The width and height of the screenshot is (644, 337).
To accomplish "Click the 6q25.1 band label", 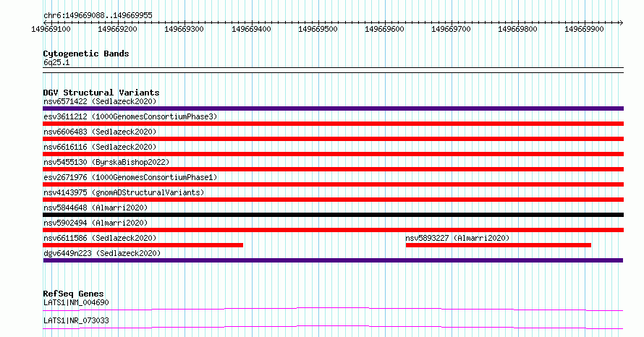I will [x=56, y=62].
